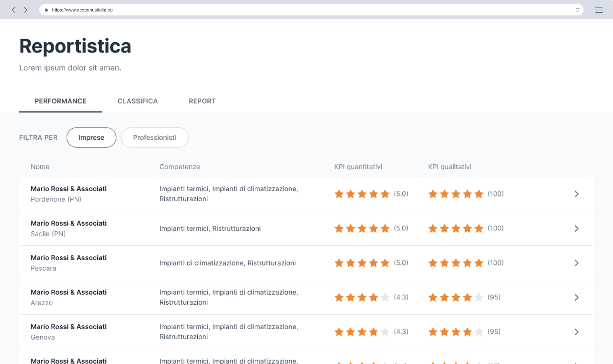The width and height of the screenshot is (613, 364).
Task: Click KPI qualitativi stars in Pordenone row
Action: point(456,194)
